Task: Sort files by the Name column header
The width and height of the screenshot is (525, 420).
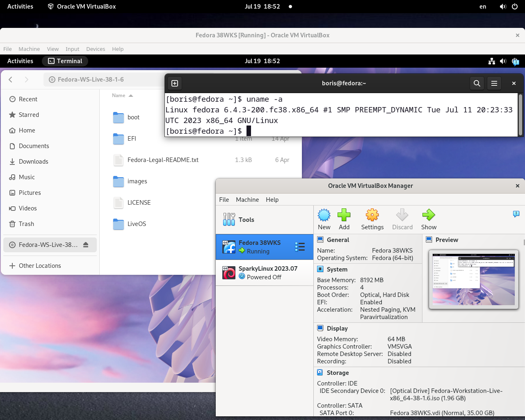Action: click(x=122, y=96)
